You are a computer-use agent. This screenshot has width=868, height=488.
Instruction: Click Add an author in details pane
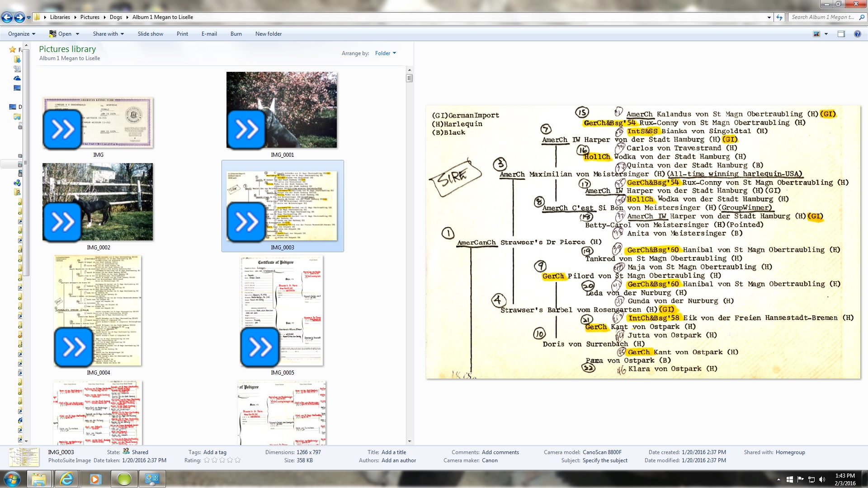399,460
